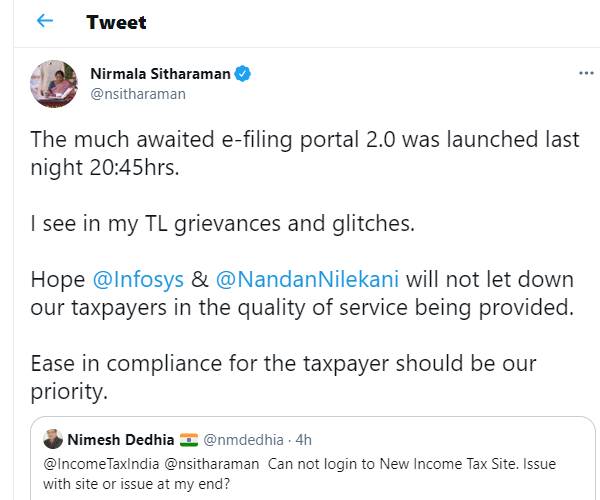This screenshot has height=500, width=600.
Task: Click the Tweet header title
Action: [x=116, y=22]
